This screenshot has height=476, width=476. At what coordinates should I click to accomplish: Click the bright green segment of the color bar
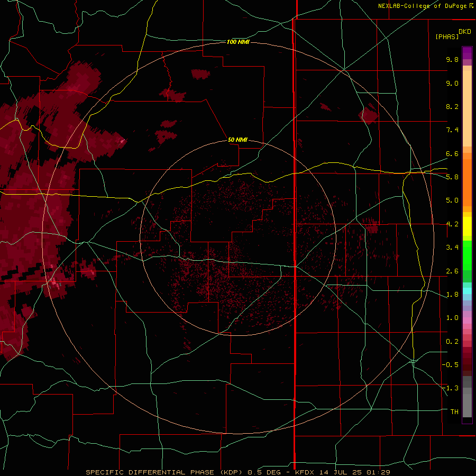pyautogui.click(x=467, y=255)
